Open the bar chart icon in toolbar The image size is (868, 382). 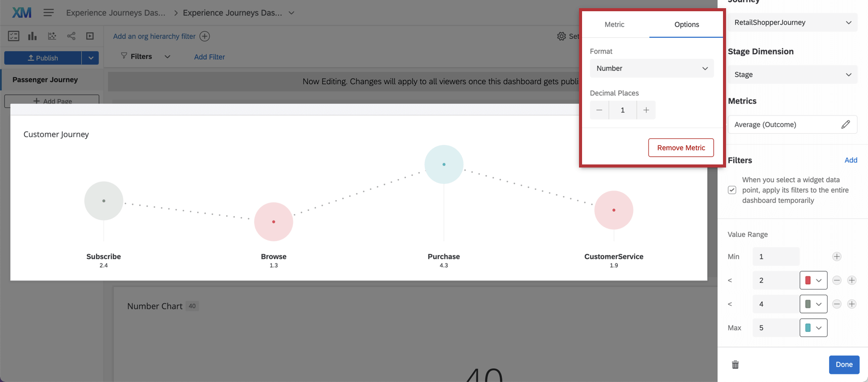tap(33, 36)
